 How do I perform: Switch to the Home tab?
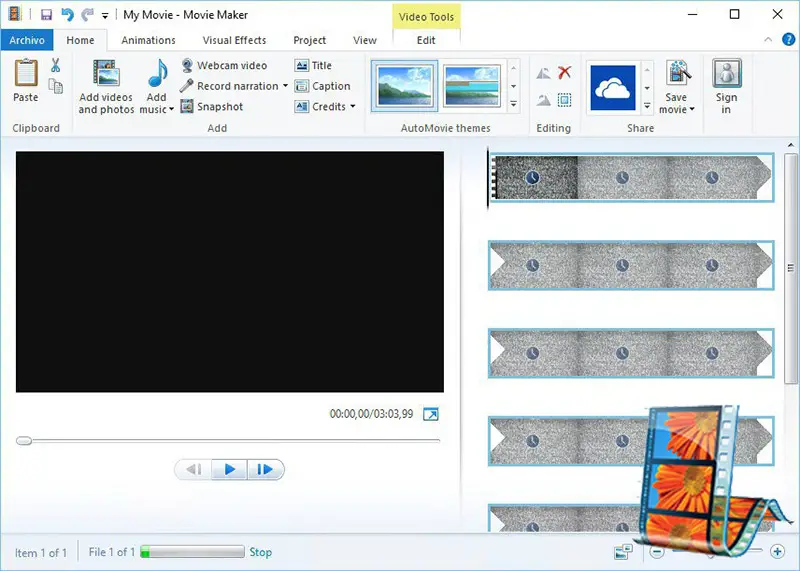[x=80, y=40]
